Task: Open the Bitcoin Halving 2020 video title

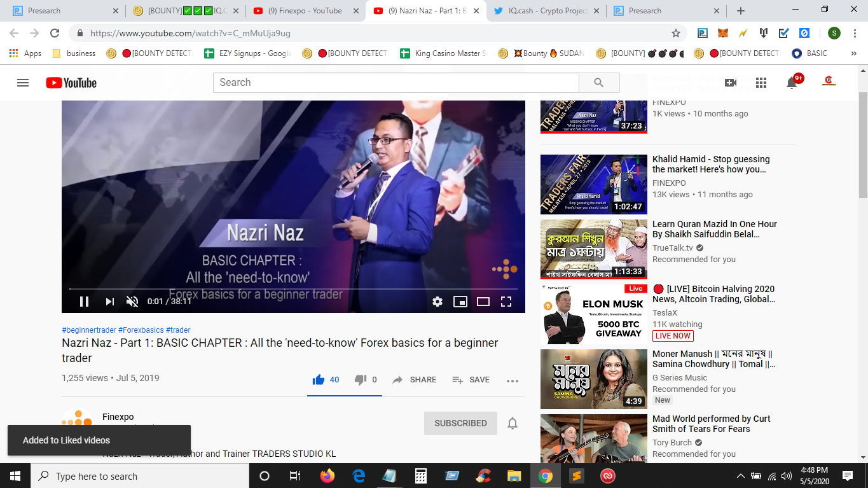Action: pos(714,294)
